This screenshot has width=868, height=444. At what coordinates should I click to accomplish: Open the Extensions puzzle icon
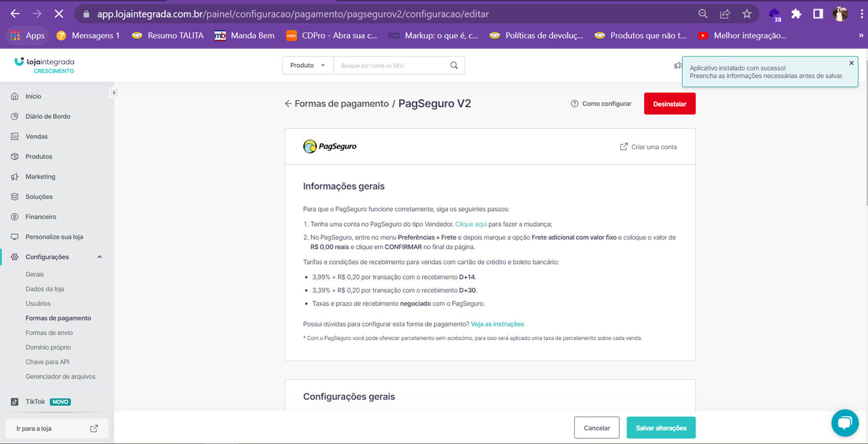point(796,14)
